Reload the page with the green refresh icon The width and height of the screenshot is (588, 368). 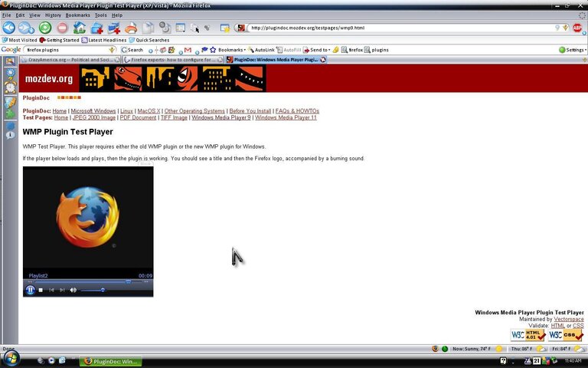pyautogui.click(x=45, y=28)
